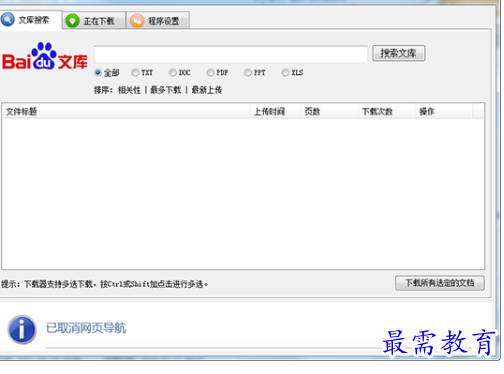Click the magnifier icon on 文库搜索 tab
This screenshot has width=504, height=374.
click(7, 20)
